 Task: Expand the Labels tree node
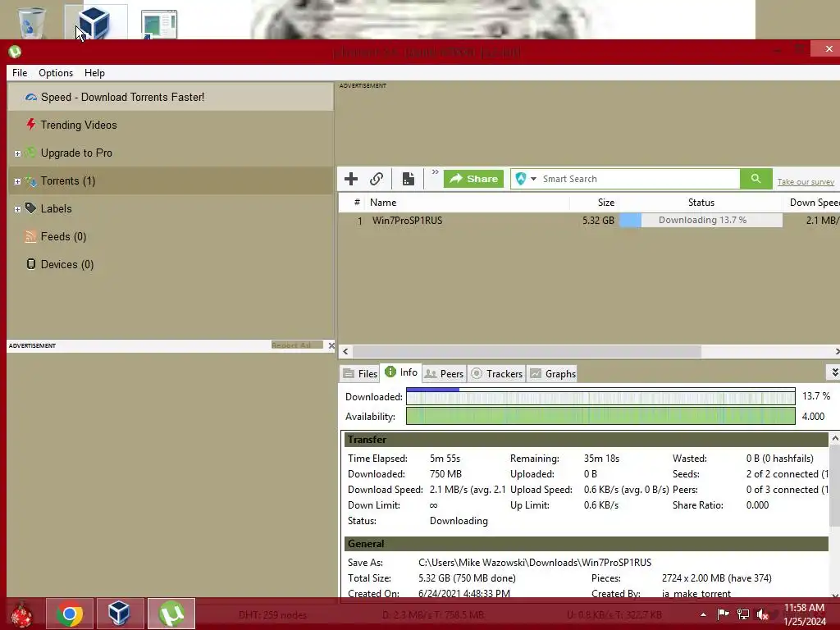coord(17,209)
